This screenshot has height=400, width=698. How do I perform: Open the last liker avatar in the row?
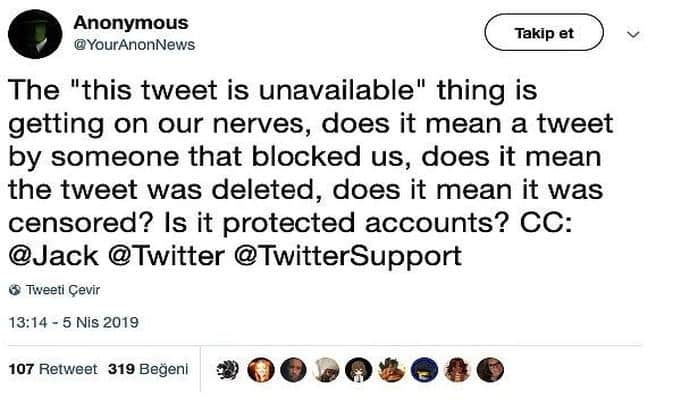coord(490,369)
